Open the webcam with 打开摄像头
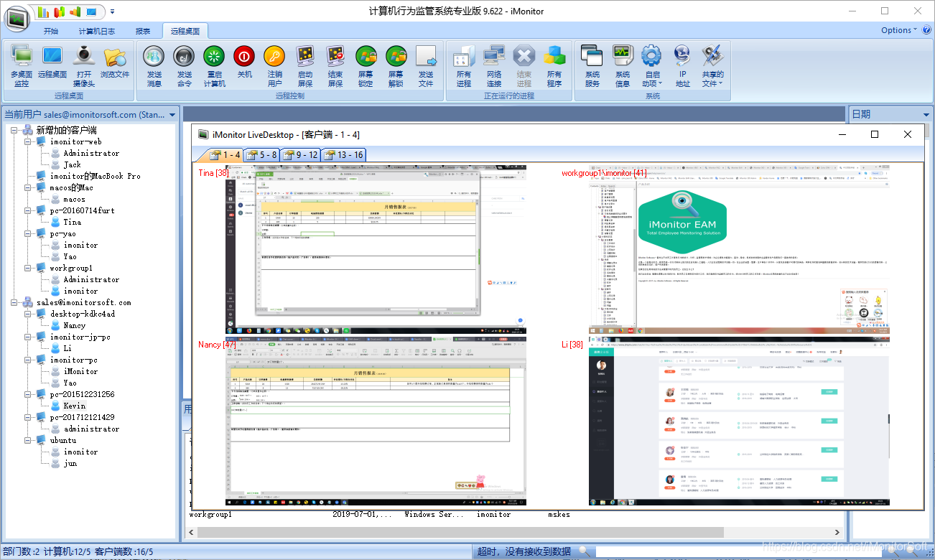The width and height of the screenshot is (935, 560). pos(84,67)
